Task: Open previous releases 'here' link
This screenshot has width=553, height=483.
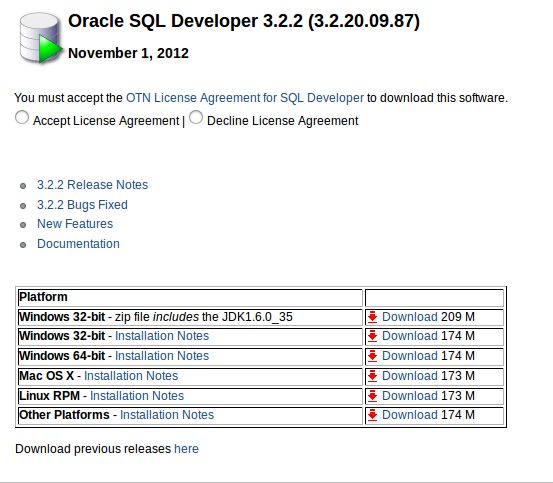Action: (x=186, y=449)
